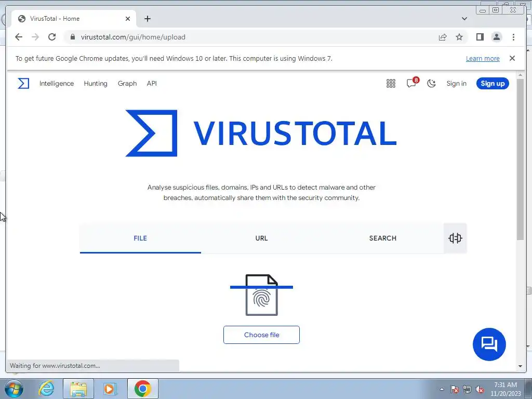Open Intelligence in navbar
Image resolution: width=532 pixels, height=399 pixels.
point(56,84)
